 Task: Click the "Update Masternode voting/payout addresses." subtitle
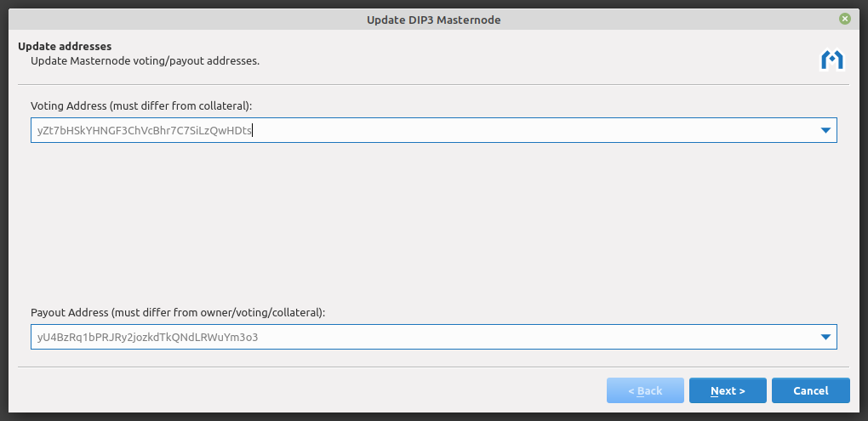pyautogui.click(x=145, y=60)
